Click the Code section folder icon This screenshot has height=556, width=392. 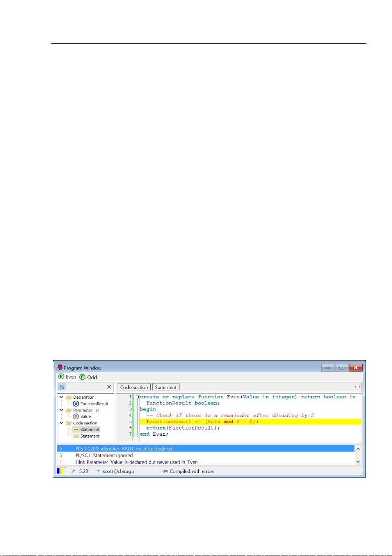[67, 423]
